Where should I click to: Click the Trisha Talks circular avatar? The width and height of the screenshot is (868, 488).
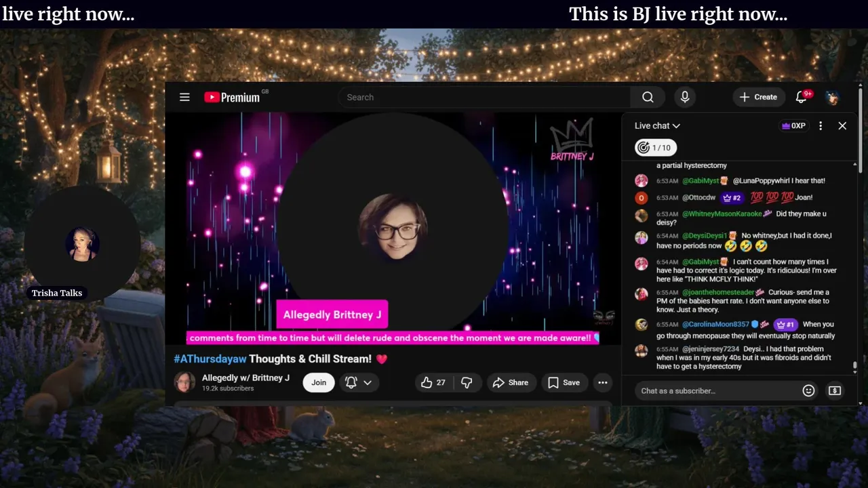[82, 244]
